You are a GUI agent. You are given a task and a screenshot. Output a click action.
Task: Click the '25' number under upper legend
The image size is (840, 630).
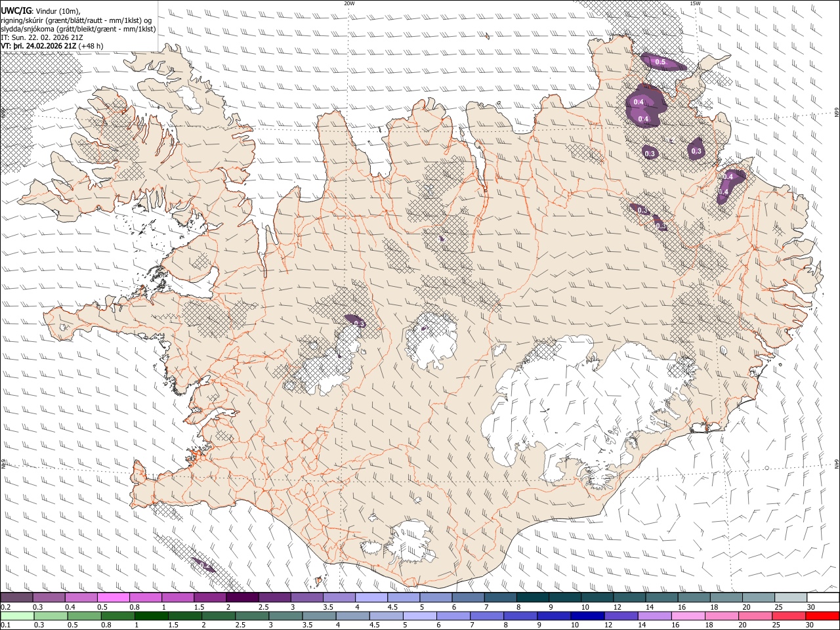pyautogui.click(x=778, y=607)
